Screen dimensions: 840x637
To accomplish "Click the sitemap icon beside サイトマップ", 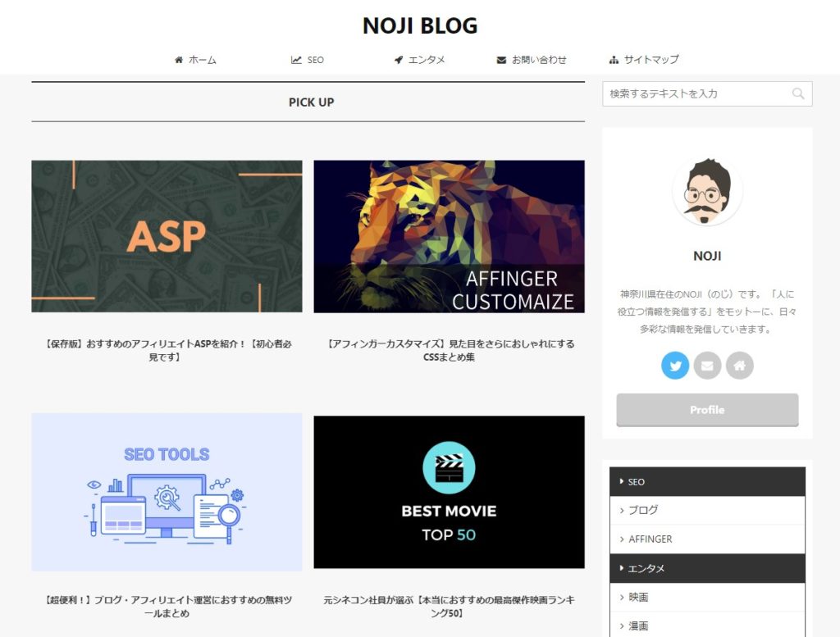I will click(614, 59).
